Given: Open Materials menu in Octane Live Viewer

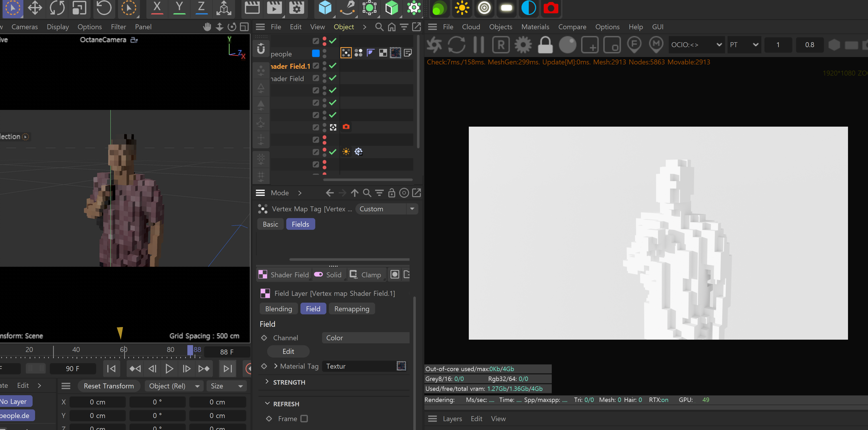Looking at the screenshot, I should [535, 27].
